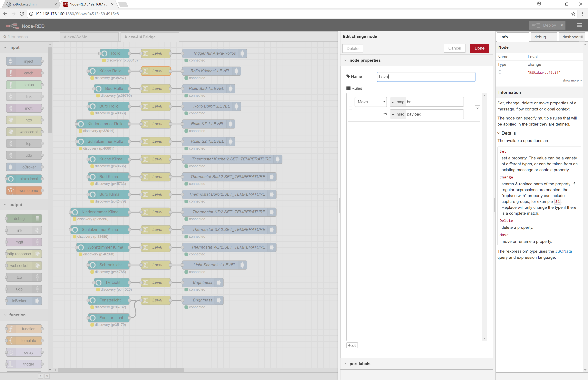
Task: Reload the browser page
Action: click(22, 14)
